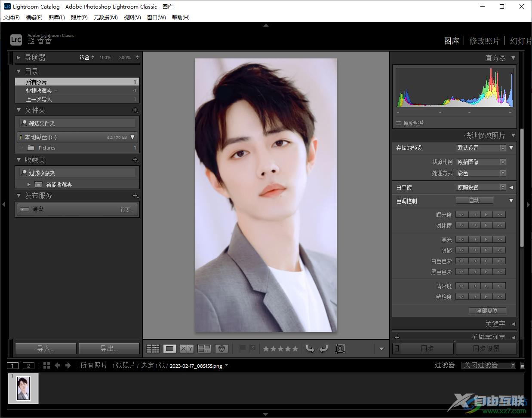532x418 pixels.
Task: Open Compare view (X|Y) icon
Action: (187, 349)
